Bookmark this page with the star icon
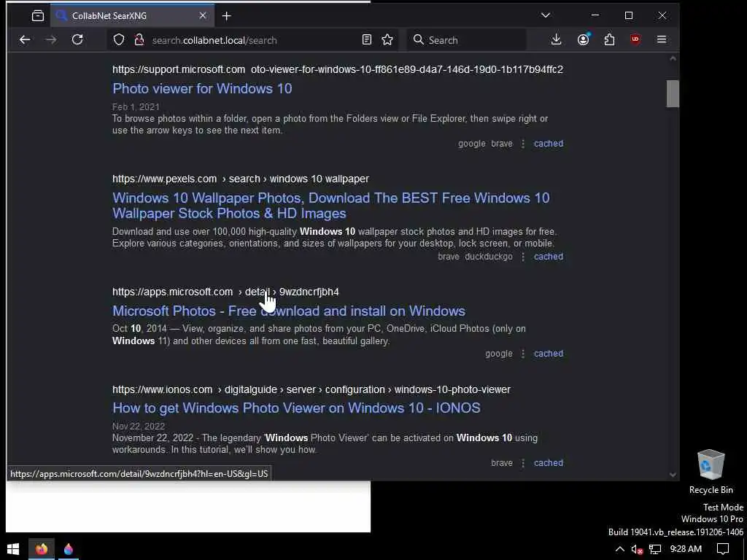The width and height of the screenshot is (747, 560). [387, 39]
